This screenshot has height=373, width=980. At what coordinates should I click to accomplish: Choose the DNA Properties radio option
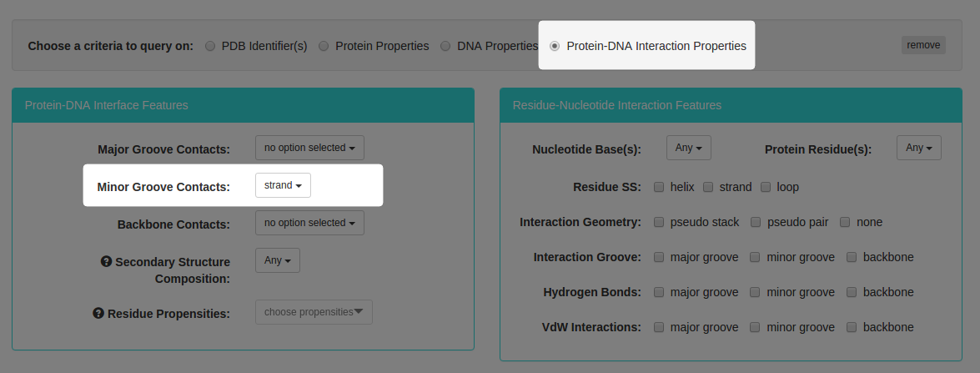(x=445, y=46)
